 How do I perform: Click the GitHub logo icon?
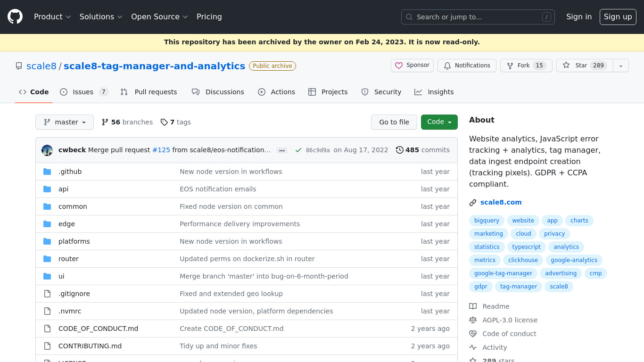[15, 16]
